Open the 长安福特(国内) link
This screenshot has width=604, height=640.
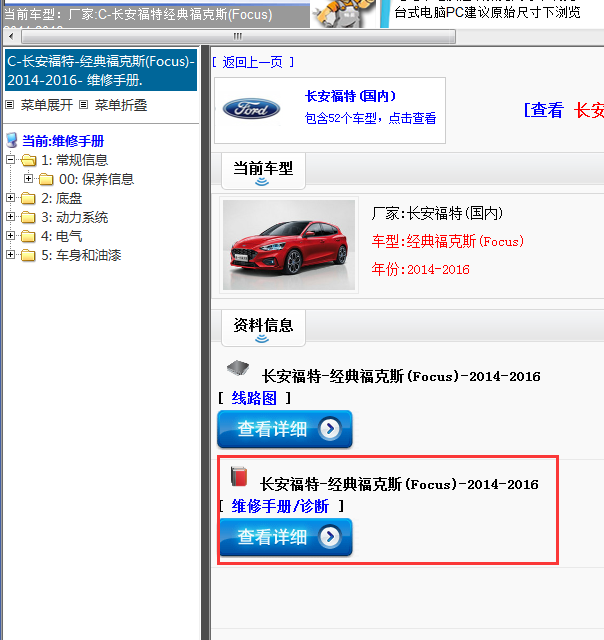point(351,96)
